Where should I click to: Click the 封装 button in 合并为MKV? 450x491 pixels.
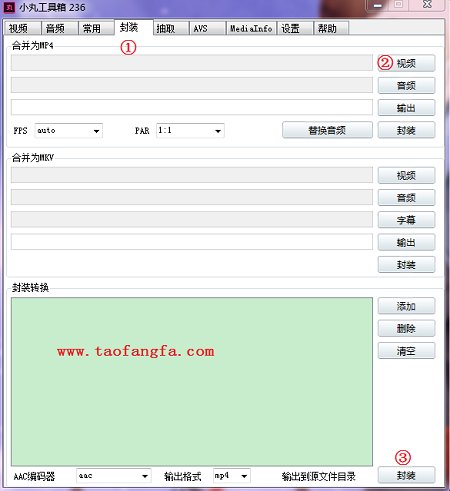click(x=406, y=265)
